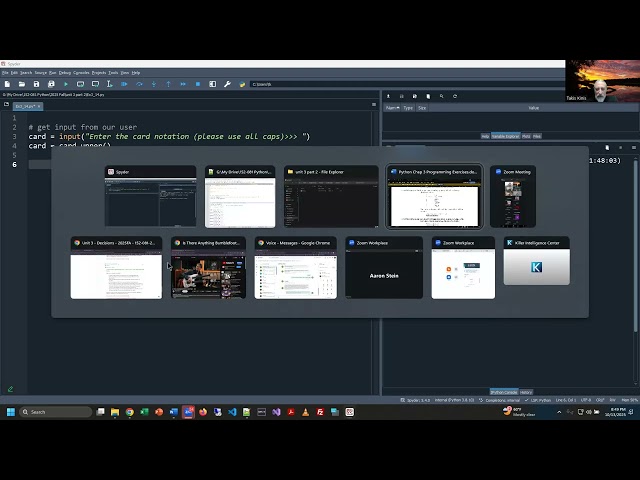
Task: Select Spyder window thumbnail in task switcher
Action: tap(151, 196)
